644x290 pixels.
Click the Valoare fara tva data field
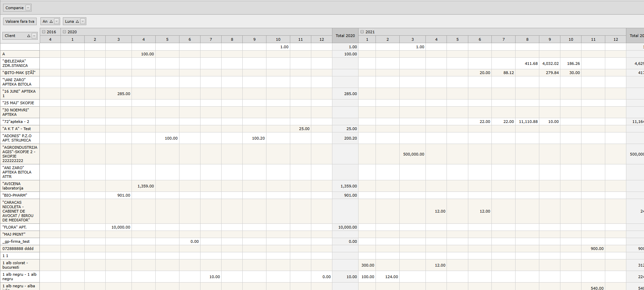[20, 21]
